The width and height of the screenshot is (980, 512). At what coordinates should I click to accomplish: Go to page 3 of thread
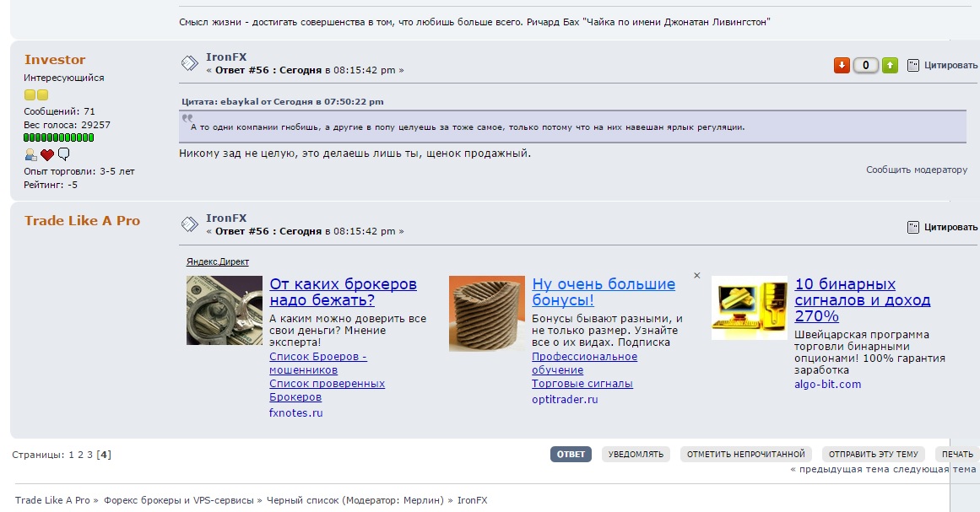click(89, 455)
